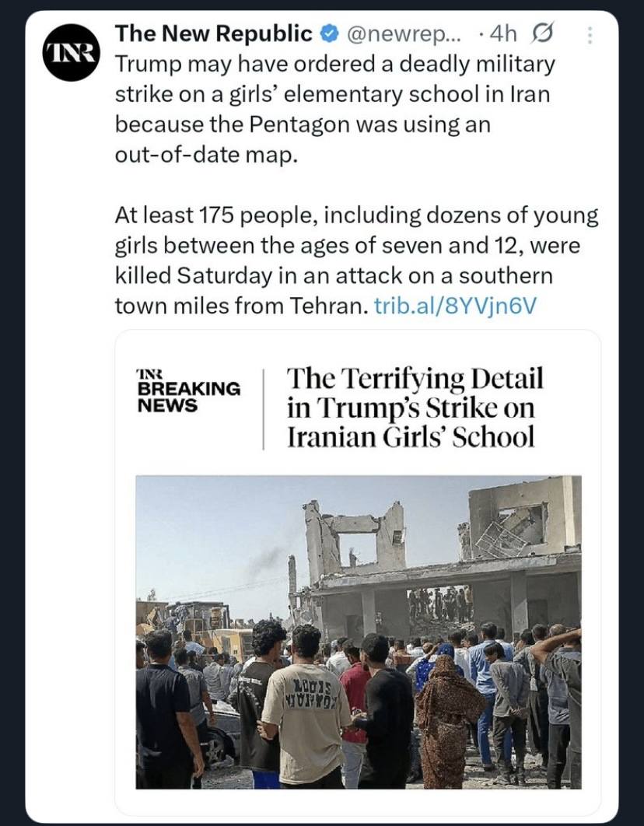Open the 'The Terrifying Detail' headline
This screenshot has width=644, height=826.
pos(415,379)
